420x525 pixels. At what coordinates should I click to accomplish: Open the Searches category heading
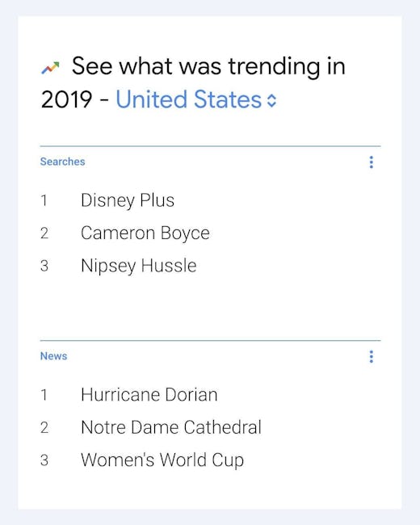coord(63,162)
